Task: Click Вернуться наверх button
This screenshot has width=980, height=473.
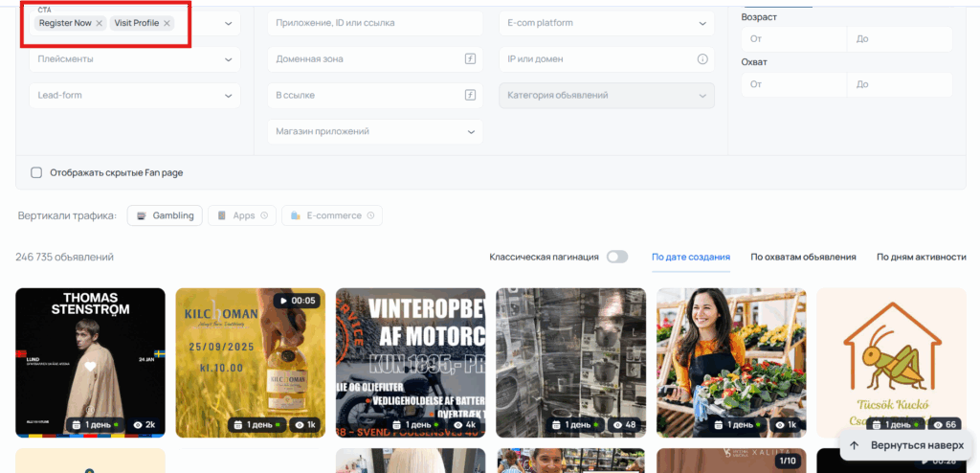Action: pos(905,445)
